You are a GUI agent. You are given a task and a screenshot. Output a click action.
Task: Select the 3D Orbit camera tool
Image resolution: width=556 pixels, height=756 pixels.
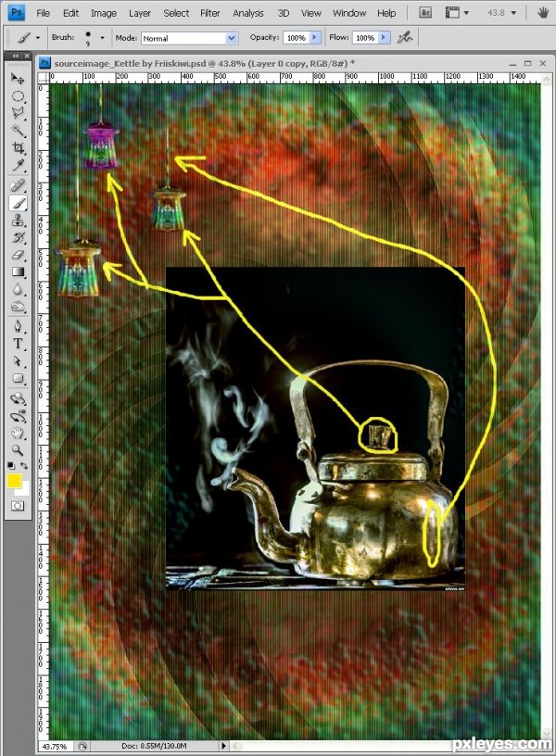(x=18, y=416)
